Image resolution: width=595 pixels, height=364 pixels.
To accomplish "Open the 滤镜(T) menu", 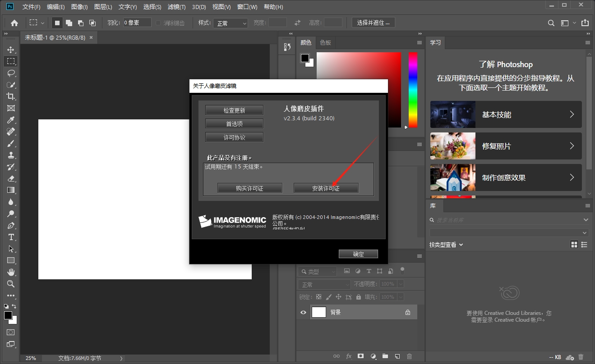I will click(x=176, y=7).
